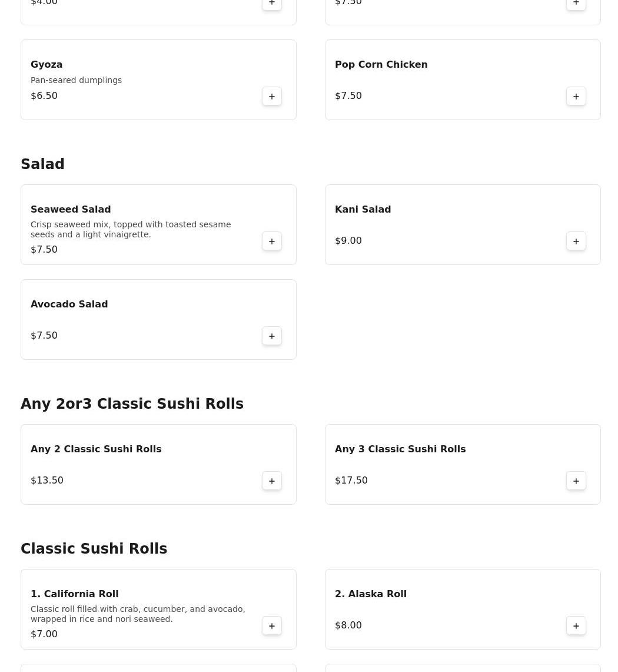The height and width of the screenshot is (672, 618).
Task: Open the 2. Alaska Roll item name
Action: pos(371,594)
